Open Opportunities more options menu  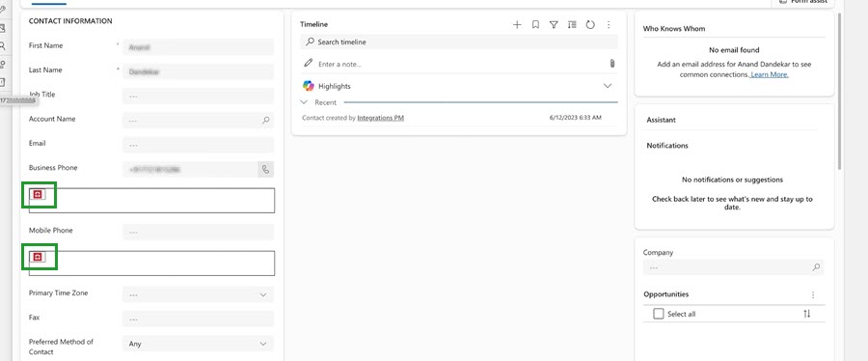point(813,294)
